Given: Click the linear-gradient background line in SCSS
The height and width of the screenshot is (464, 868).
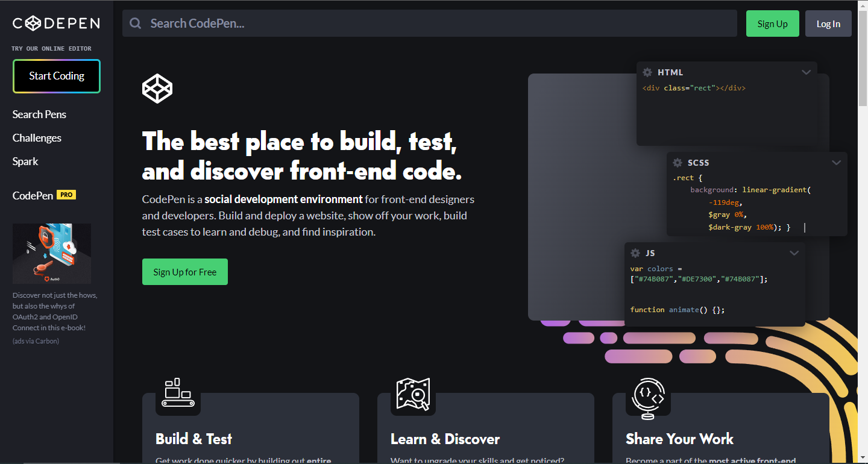Looking at the screenshot, I should point(750,190).
